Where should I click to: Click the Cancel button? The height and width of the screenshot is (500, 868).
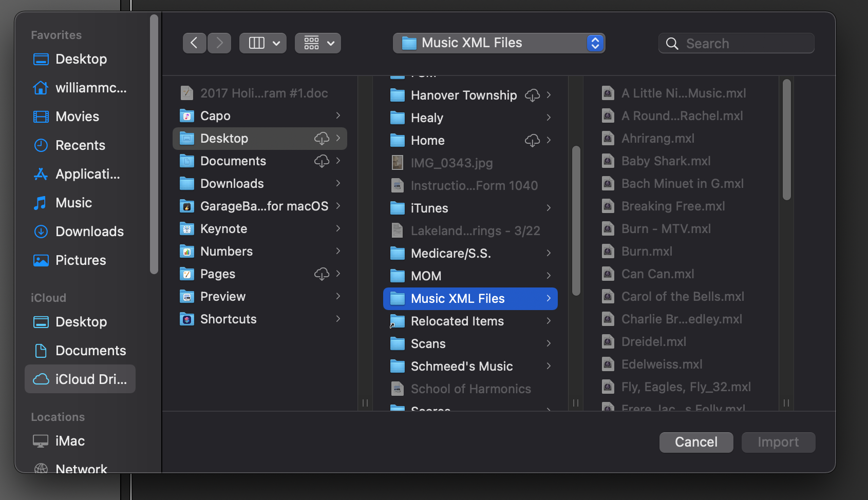(696, 443)
